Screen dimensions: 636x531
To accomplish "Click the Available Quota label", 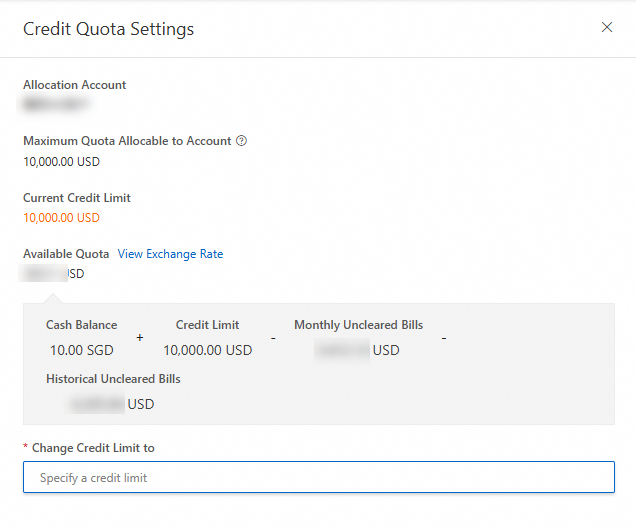I will pyautogui.click(x=66, y=254).
